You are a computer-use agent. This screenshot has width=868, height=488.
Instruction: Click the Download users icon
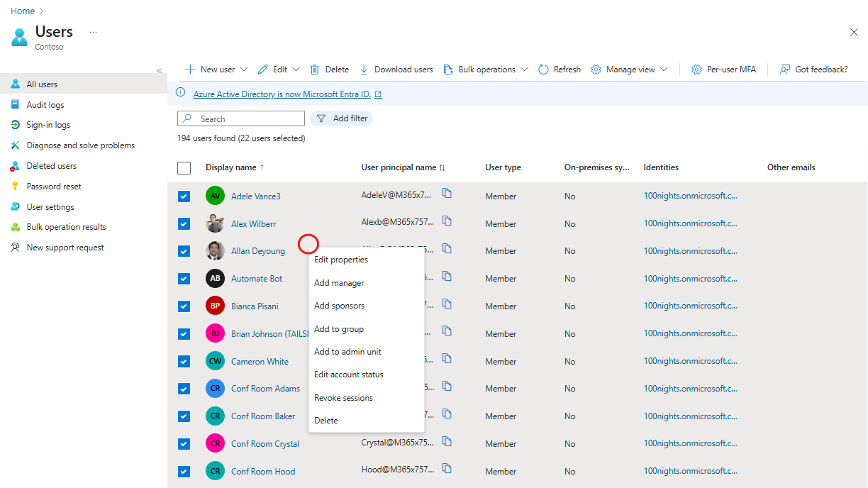tap(364, 69)
